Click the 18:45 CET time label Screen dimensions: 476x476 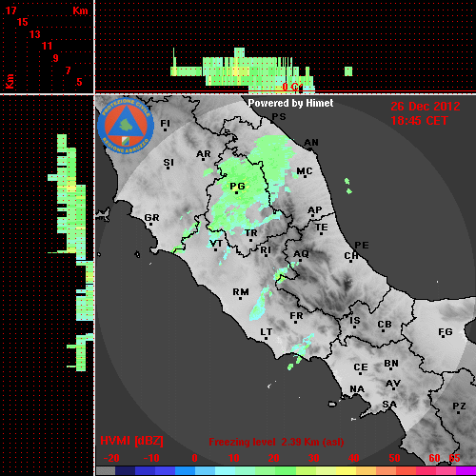[419, 121]
